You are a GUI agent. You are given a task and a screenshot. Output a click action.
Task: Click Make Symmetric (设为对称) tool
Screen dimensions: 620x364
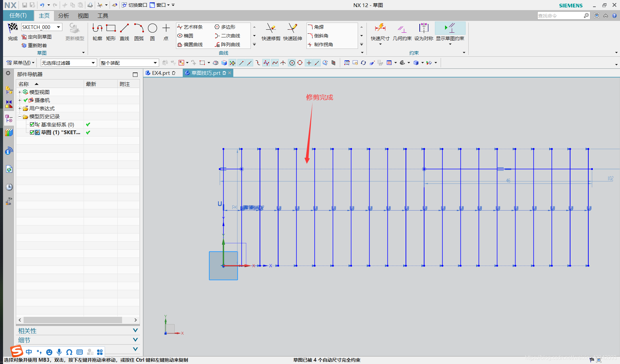click(424, 32)
